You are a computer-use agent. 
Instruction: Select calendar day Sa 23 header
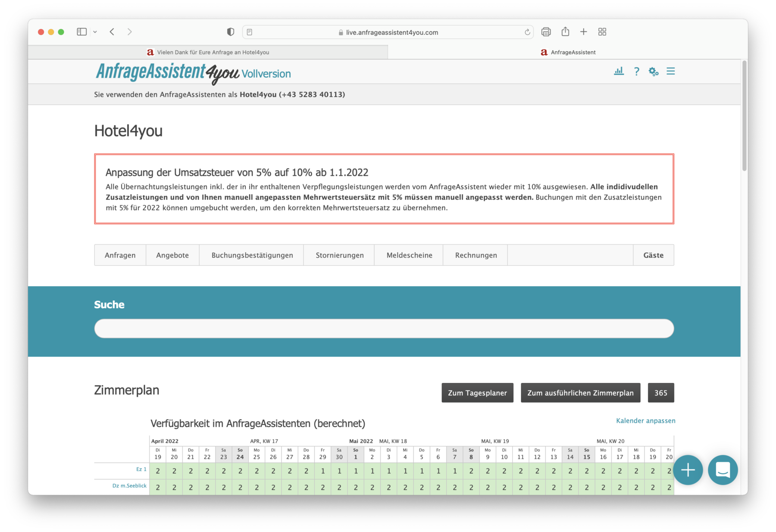[224, 454]
